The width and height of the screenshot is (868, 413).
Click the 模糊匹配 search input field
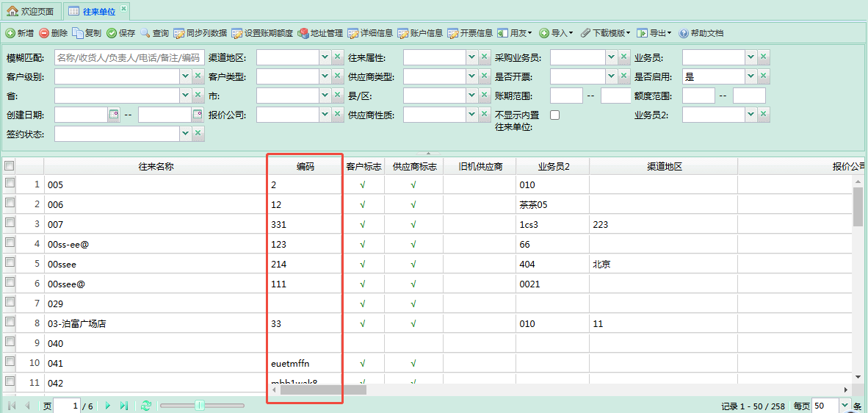point(129,57)
